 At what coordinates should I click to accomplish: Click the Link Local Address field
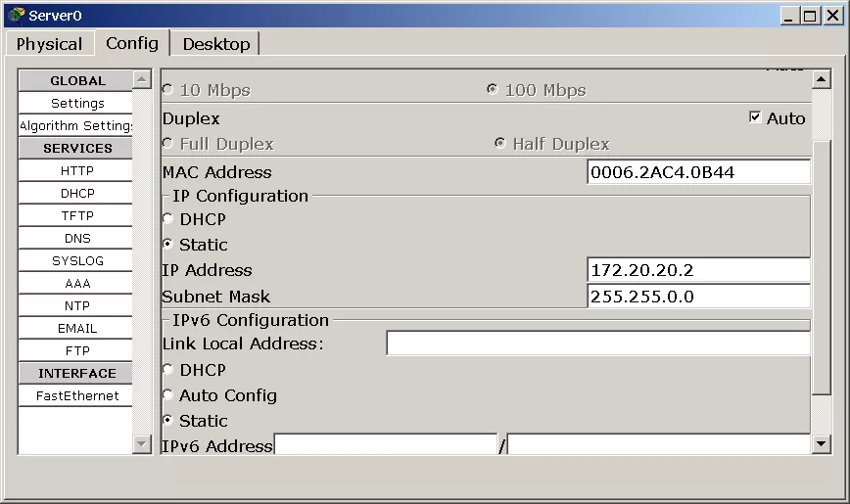[x=598, y=344]
